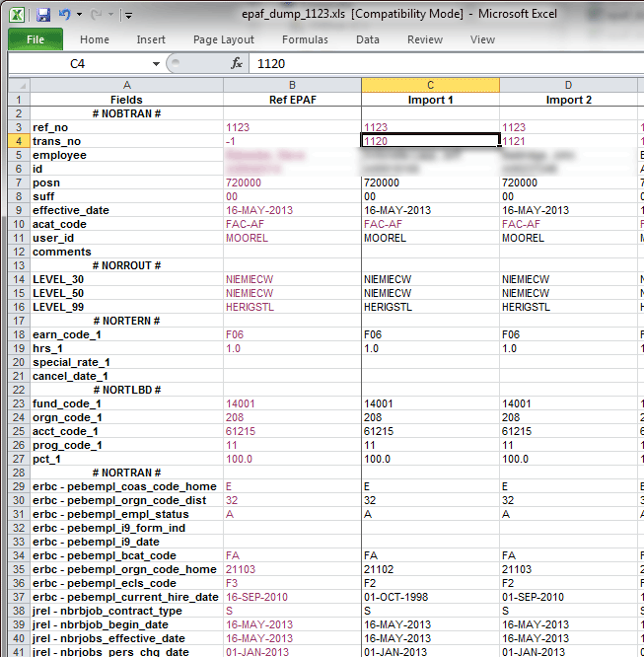The image size is (644, 657).
Task: Open the Undo history dropdown arrow
Action: point(80,16)
